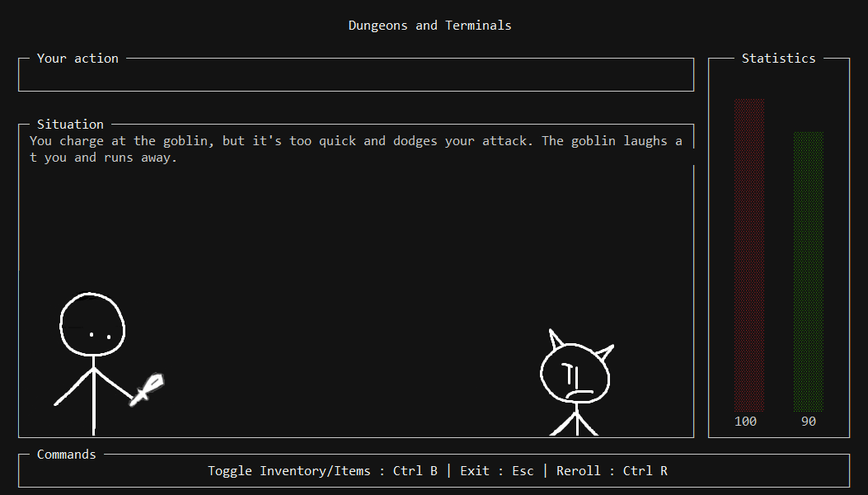Click the Situation panel label
The height and width of the screenshot is (495, 868).
pyautogui.click(x=70, y=125)
